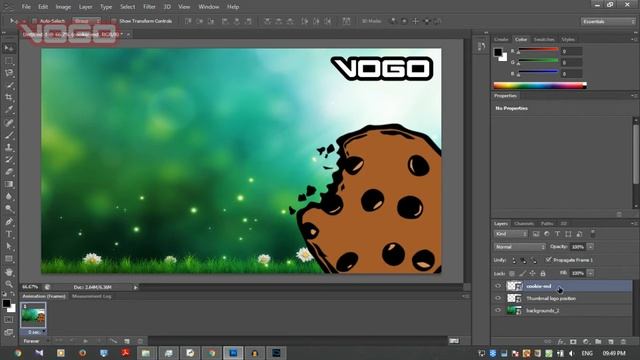Select the Zoom tool in the toolbox
The image size is (640, 360).
[x=9, y=284]
